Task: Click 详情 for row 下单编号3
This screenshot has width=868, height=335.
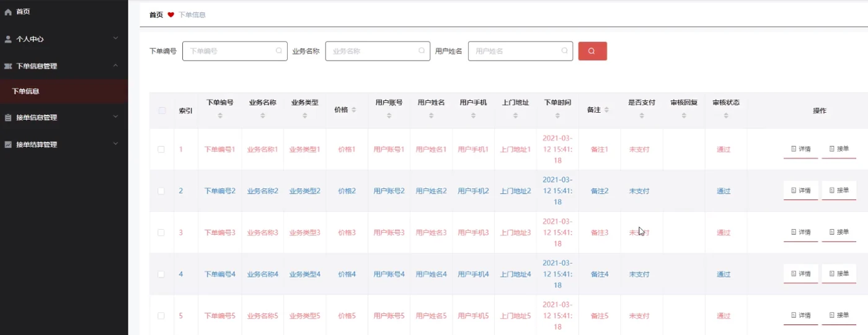Action: click(x=800, y=232)
